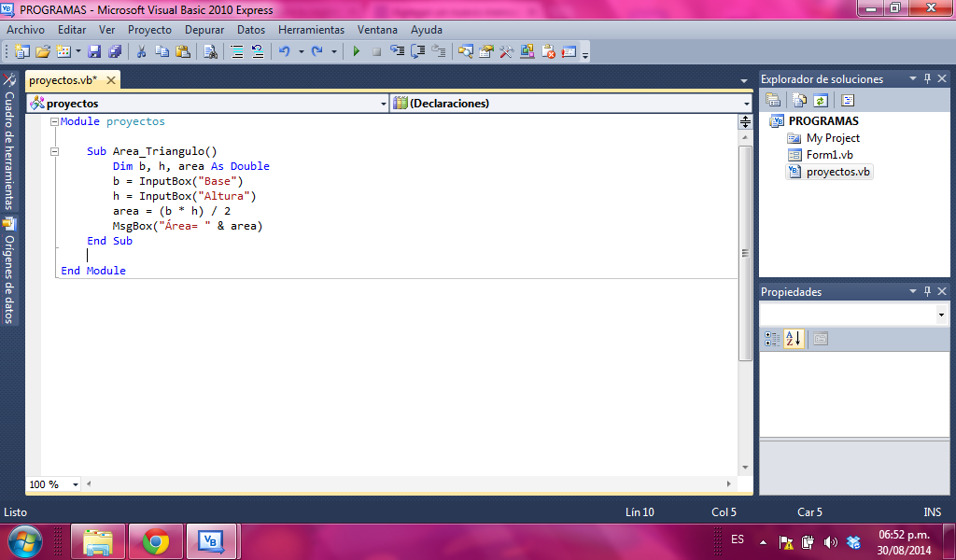Open the Toolbox hammer and wrench icon
This screenshot has height=560, width=956.
pyautogui.click(x=507, y=51)
